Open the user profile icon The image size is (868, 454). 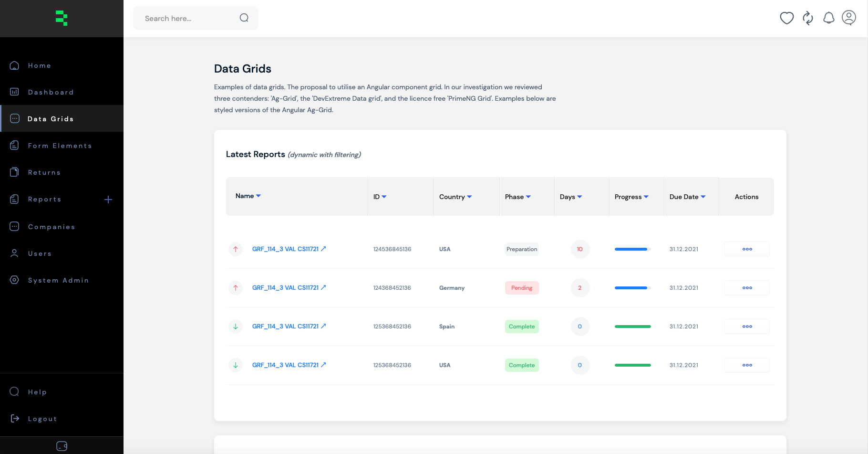(x=849, y=18)
